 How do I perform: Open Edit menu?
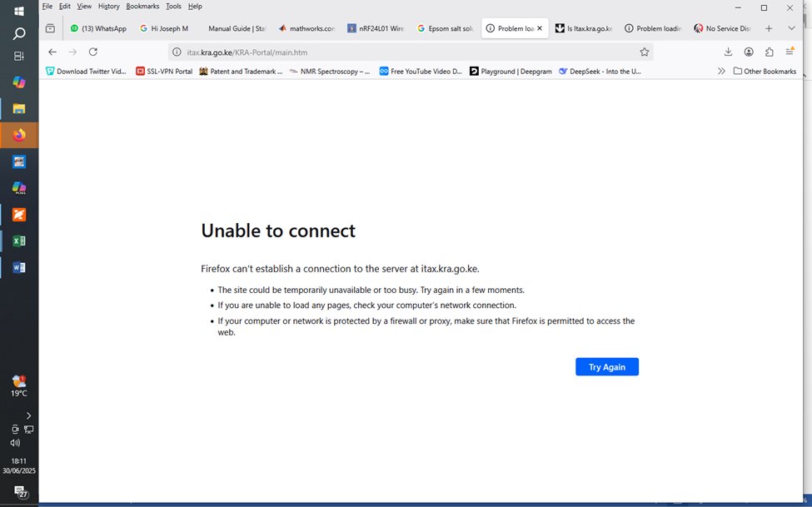tap(65, 6)
